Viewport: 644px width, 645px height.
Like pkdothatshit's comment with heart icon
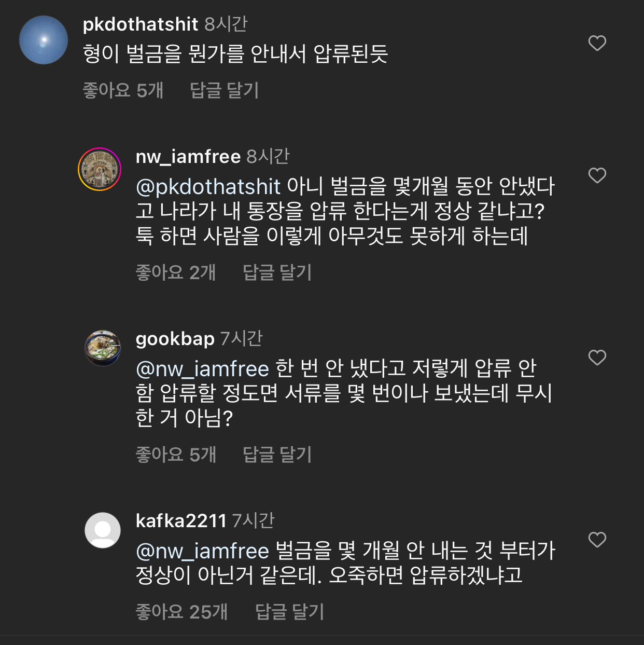click(x=597, y=43)
